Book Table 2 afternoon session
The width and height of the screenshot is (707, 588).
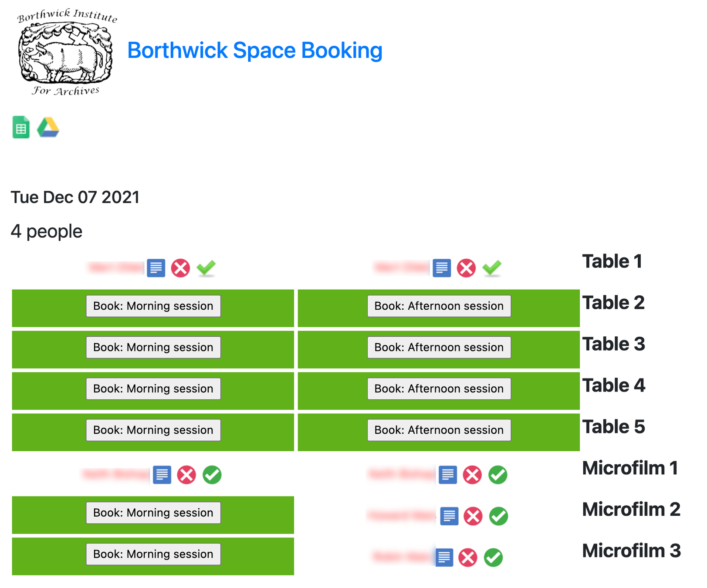[x=439, y=306]
